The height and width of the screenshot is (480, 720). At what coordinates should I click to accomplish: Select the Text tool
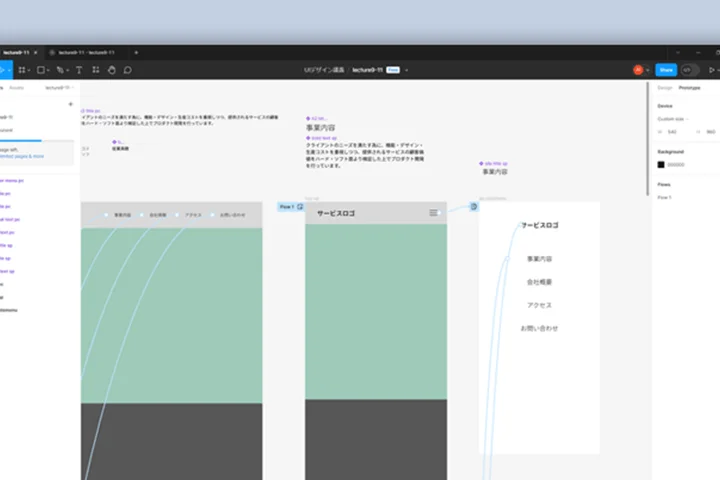[79, 70]
